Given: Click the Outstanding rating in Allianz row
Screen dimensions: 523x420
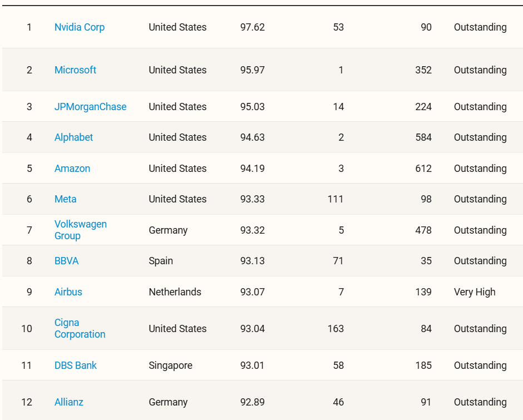Looking at the screenshot, I should click(x=480, y=402).
